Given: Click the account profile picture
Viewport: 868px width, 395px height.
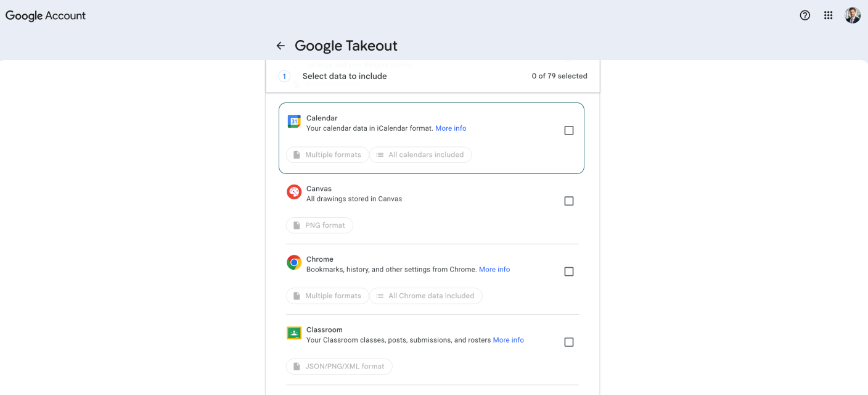Looking at the screenshot, I should (x=853, y=15).
